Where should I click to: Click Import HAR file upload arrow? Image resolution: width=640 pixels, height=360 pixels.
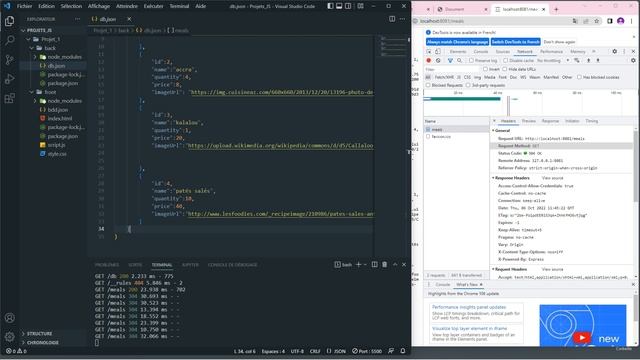(589, 60)
